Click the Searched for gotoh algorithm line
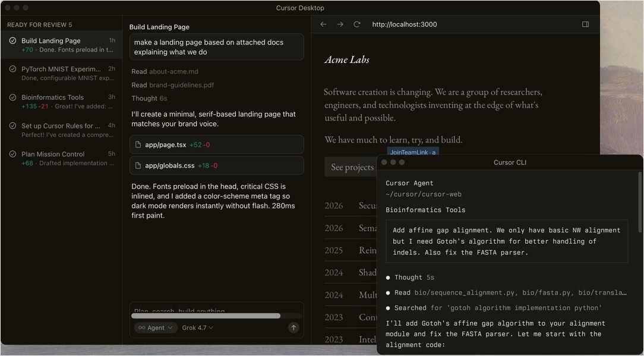Viewport: 644px width, 356px height. 494,308
